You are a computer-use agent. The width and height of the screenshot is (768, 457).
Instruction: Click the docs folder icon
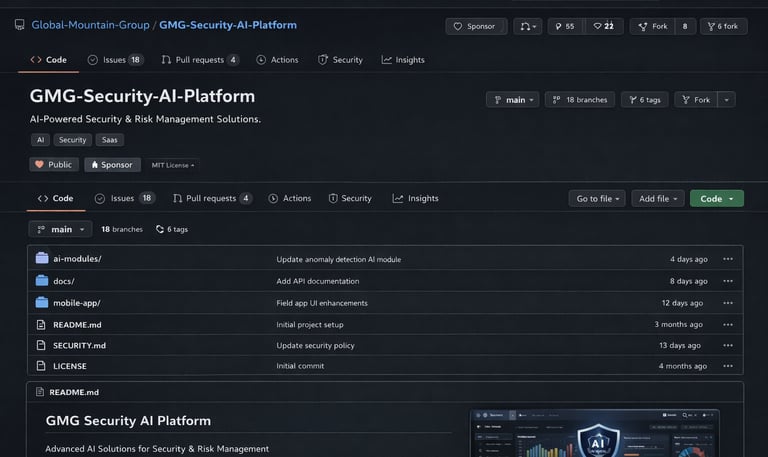pyautogui.click(x=42, y=280)
